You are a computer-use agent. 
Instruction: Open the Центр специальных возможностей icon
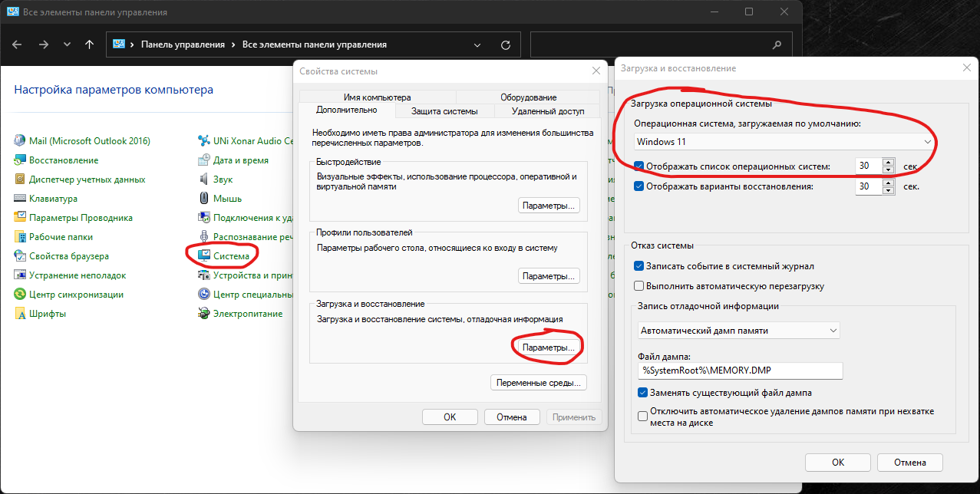[204, 295]
